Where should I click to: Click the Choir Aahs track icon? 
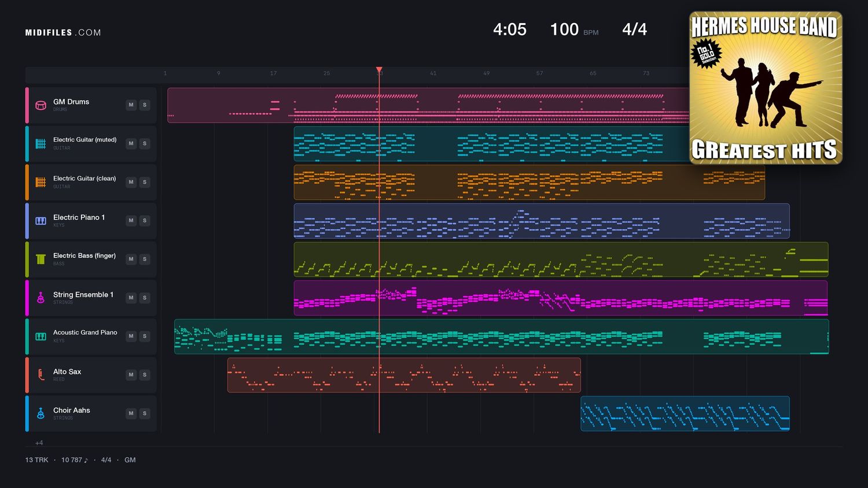(x=41, y=413)
